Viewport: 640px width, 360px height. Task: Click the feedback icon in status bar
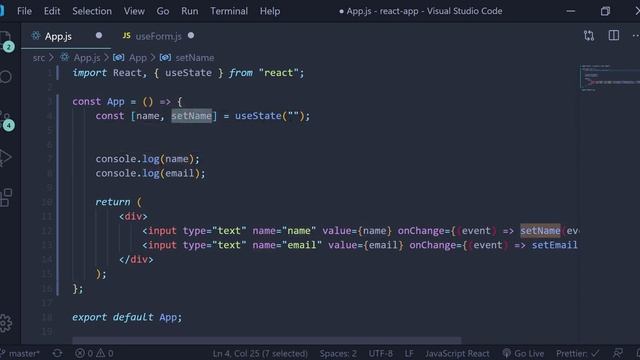[x=618, y=353]
